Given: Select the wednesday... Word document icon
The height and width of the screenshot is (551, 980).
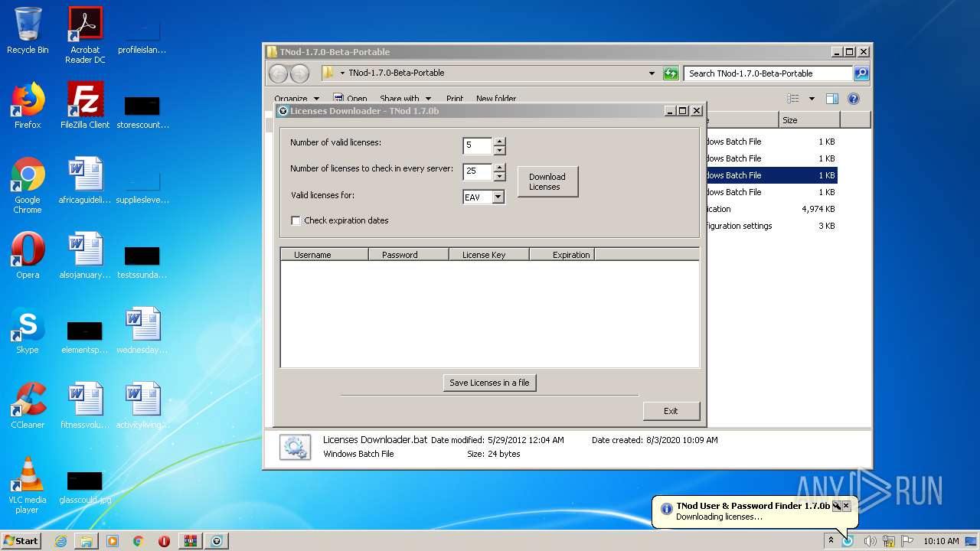Looking at the screenshot, I should 142,331.
